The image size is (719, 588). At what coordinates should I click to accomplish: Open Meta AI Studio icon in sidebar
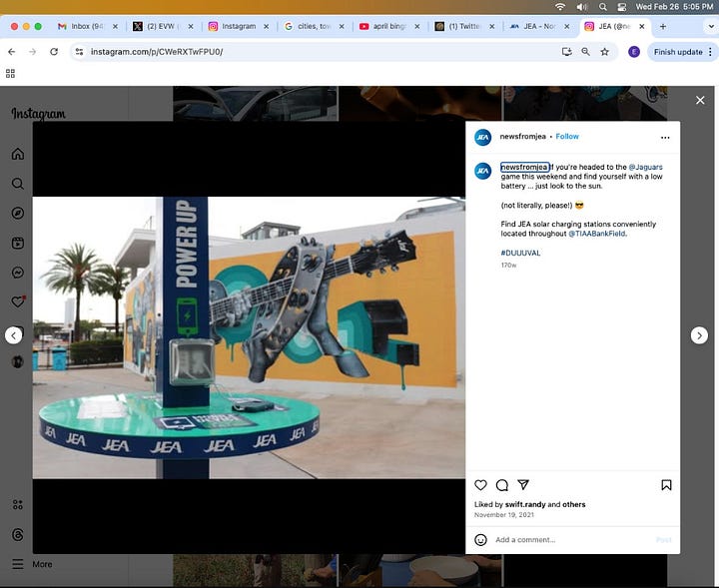click(x=17, y=504)
